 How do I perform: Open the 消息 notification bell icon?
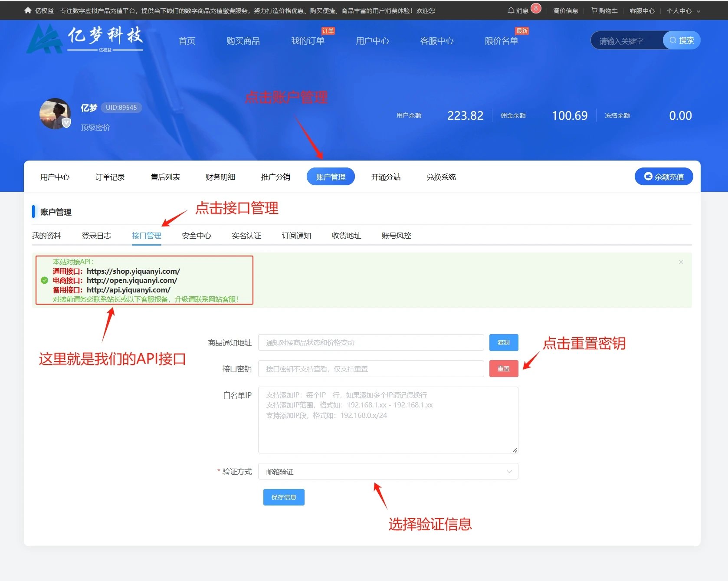511,10
